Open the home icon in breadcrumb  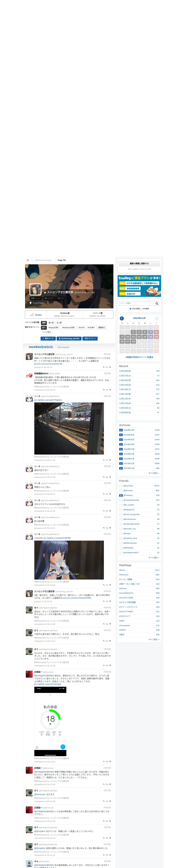[28, 260]
